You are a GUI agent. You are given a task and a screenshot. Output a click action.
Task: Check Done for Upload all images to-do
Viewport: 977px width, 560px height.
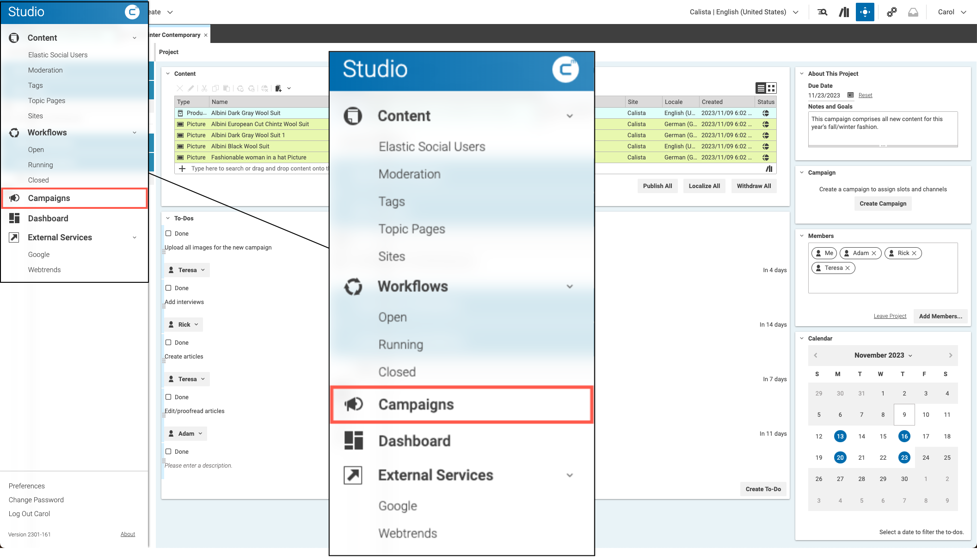pyautogui.click(x=169, y=233)
